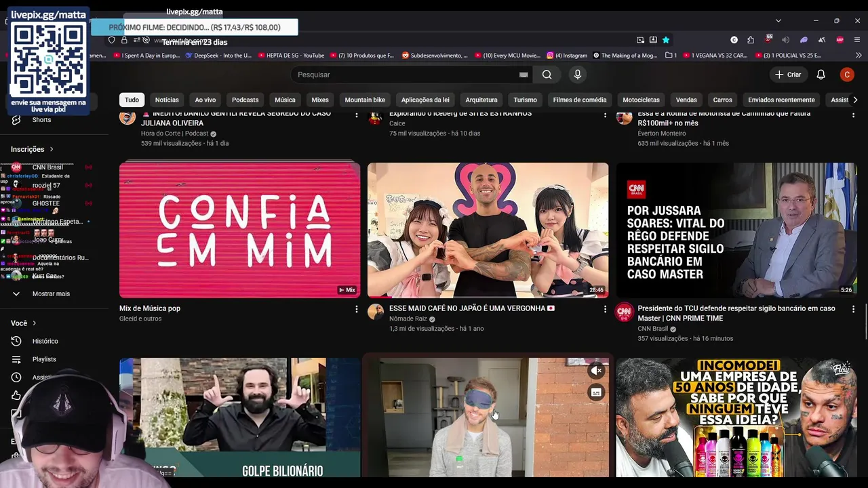
Task: Open the HEPTA DE SG bookmark
Action: pyautogui.click(x=290, y=56)
